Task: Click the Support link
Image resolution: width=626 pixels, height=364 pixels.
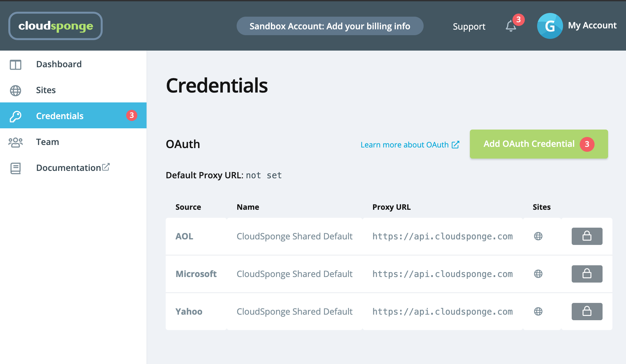Action: 469,27
